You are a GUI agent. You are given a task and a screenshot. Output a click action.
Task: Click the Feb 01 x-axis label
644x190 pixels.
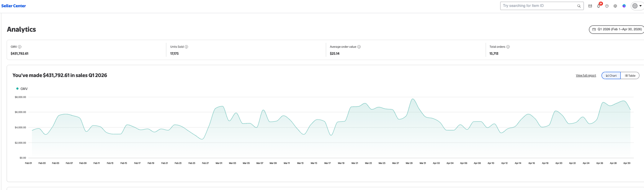[x=28, y=163]
